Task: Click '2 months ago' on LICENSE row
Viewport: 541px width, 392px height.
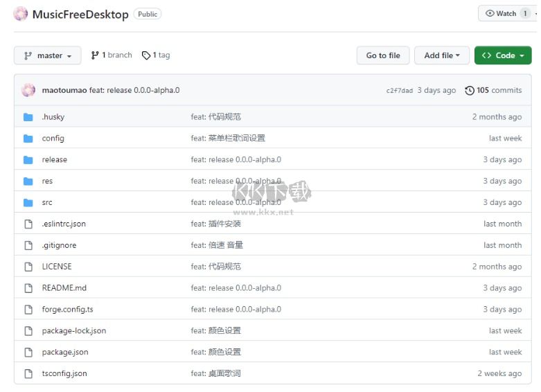Action: tap(497, 267)
